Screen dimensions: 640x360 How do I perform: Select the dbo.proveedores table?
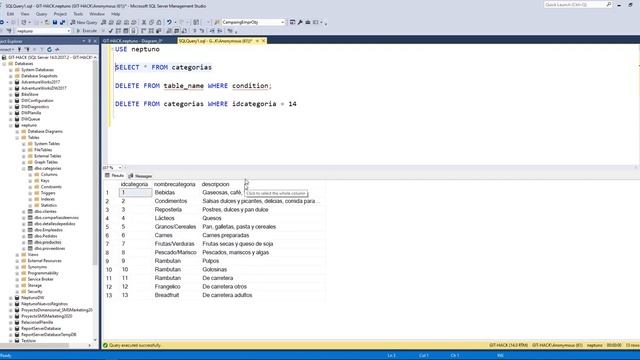[49, 248]
